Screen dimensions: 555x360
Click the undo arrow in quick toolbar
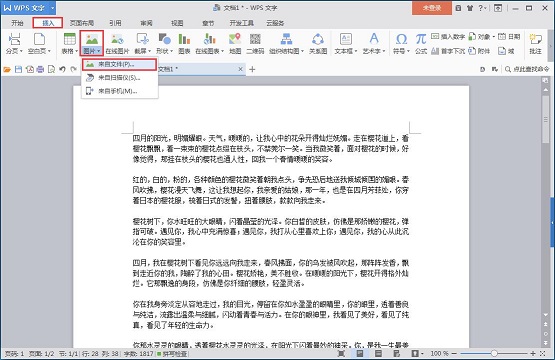pos(62,69)
